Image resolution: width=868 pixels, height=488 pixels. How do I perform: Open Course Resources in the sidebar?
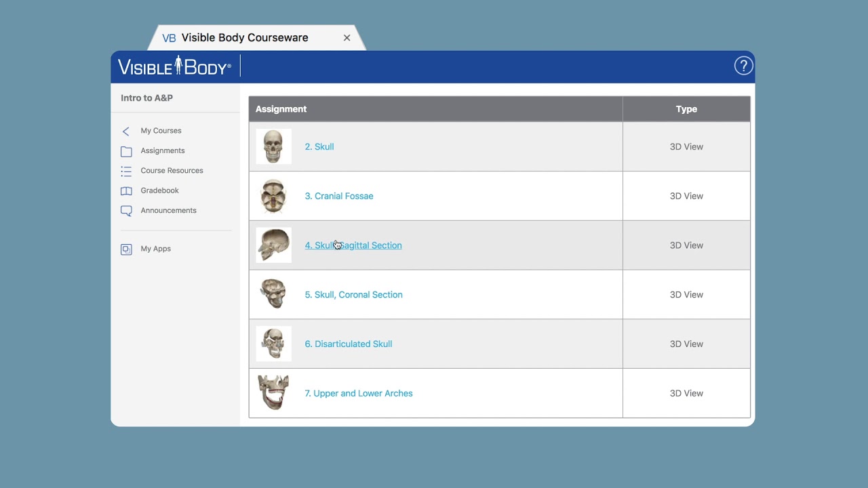172,171
